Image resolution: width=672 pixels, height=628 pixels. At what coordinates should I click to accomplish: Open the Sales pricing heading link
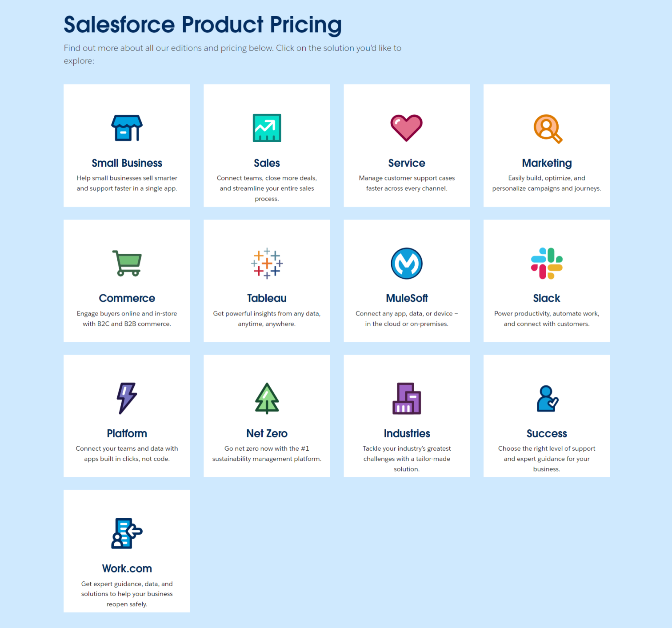coord(267,163)
